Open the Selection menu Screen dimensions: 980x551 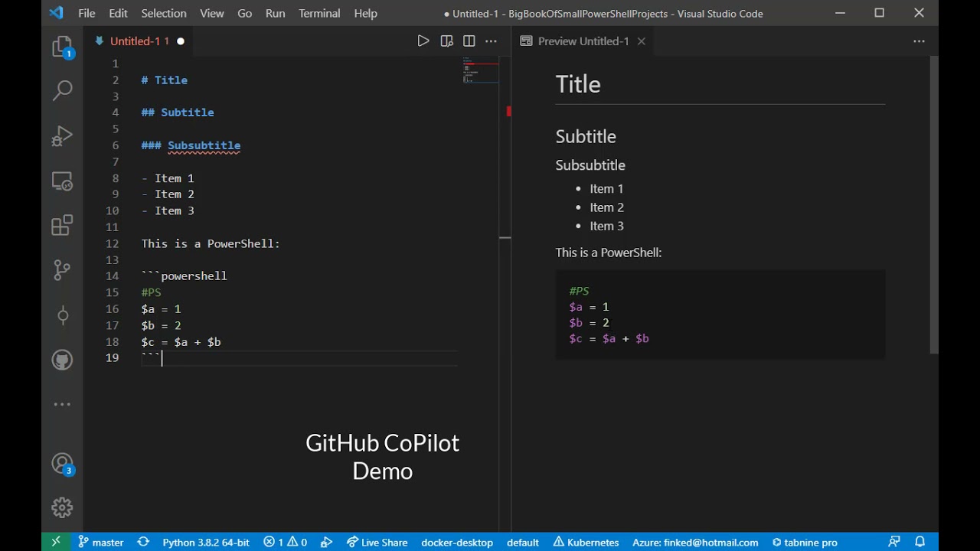(x=164, y=13)
